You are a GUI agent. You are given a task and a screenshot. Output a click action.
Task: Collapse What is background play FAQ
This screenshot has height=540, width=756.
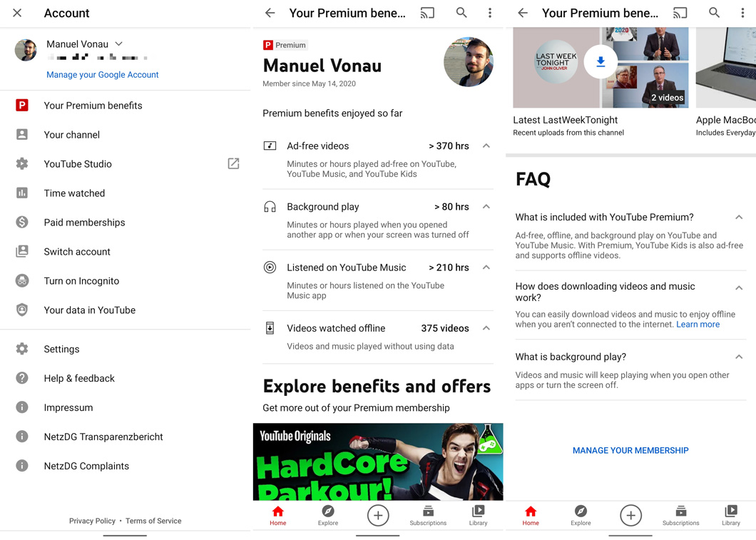[739, 357]
